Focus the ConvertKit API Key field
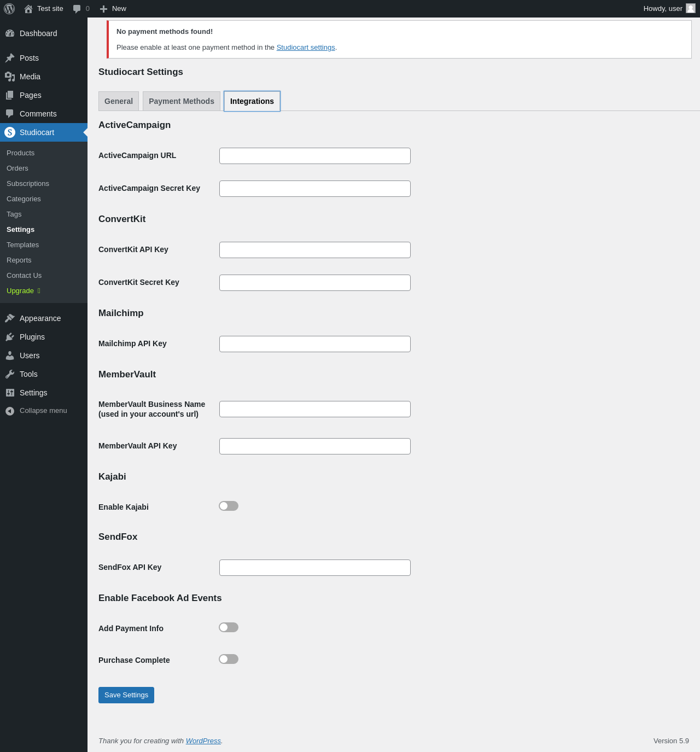The height and width of the screenshot is (752, 700). coord(315,250)
